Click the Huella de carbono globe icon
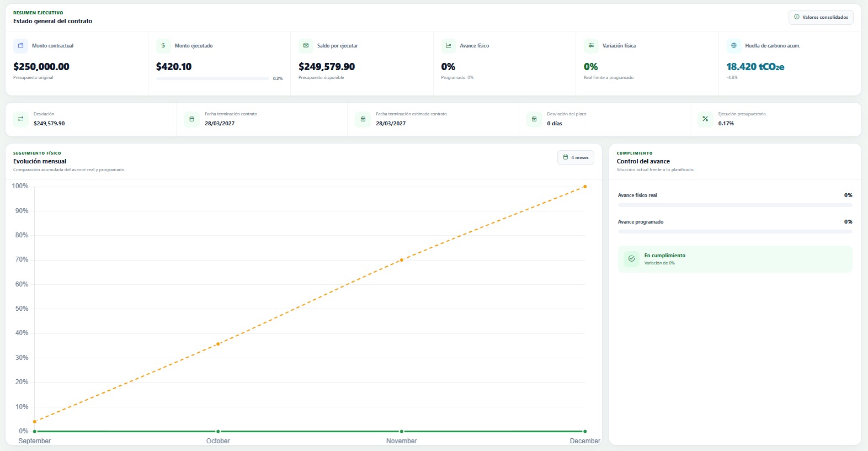868x451 pixels. [733, 46]
